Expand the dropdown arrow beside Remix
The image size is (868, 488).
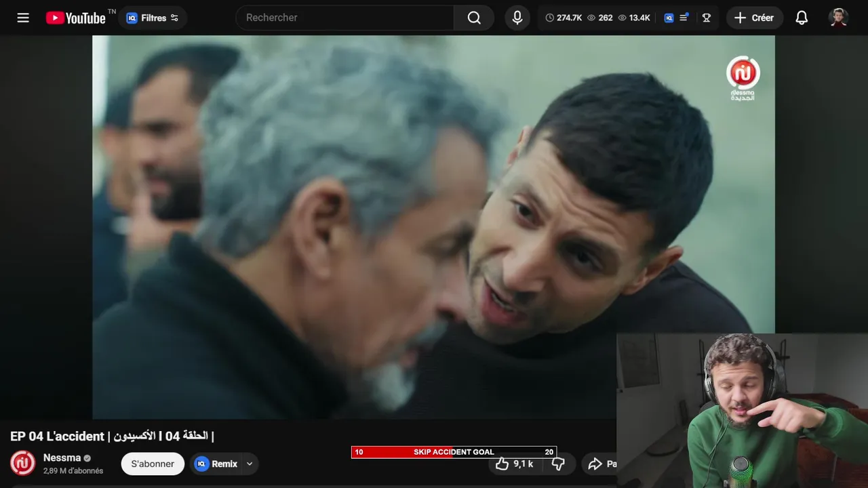pyautogui.click(x=250, y=464)
